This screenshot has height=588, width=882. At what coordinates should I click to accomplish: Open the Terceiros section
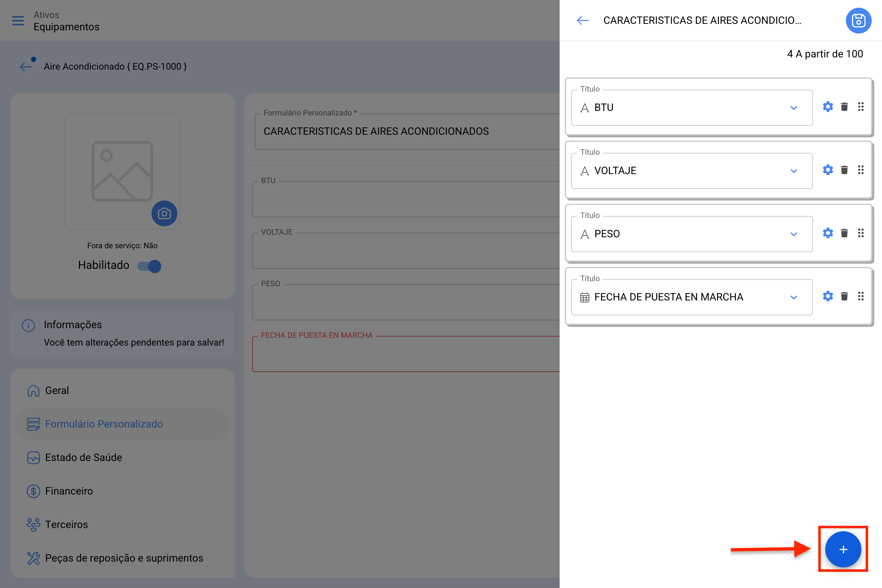click(122, 524)
